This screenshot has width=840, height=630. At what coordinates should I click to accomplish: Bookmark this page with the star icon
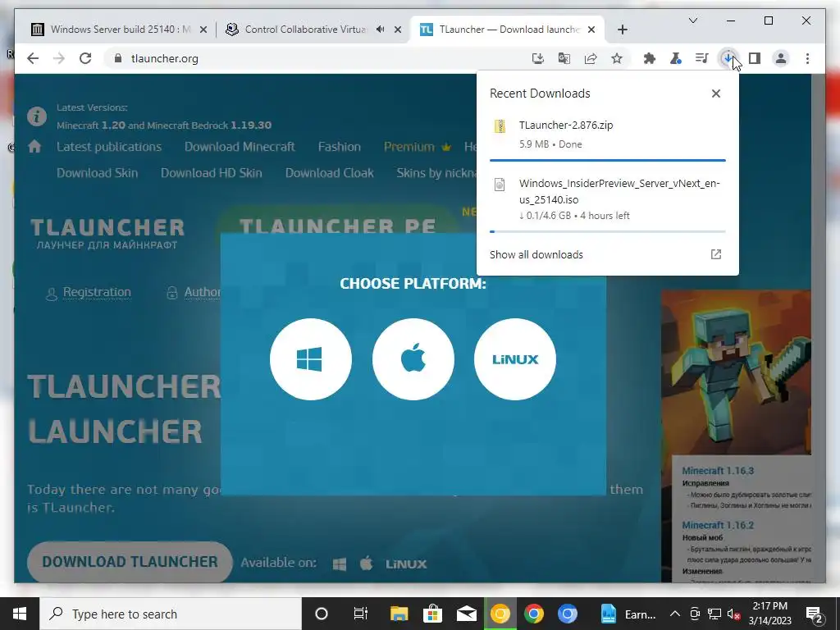[617, 58]
